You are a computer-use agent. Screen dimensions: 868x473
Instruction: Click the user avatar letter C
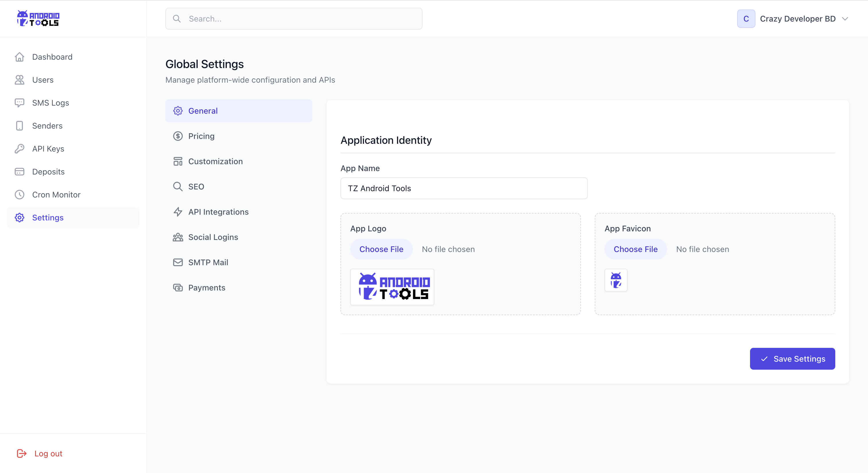tap(746, 19)
